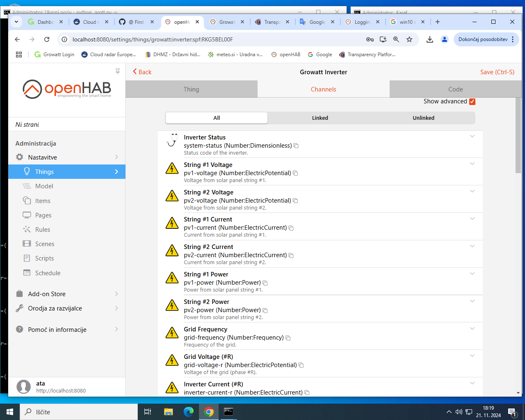Uncheck the Show advanced checkbox
This screenshot has width=525, height=420.
point(472,102)
